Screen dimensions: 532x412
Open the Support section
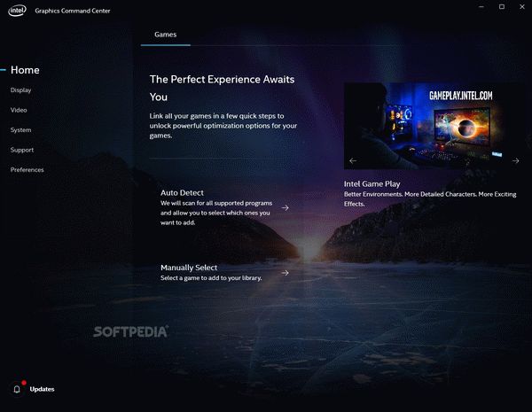pyautogui.click(x=22, y=150)
